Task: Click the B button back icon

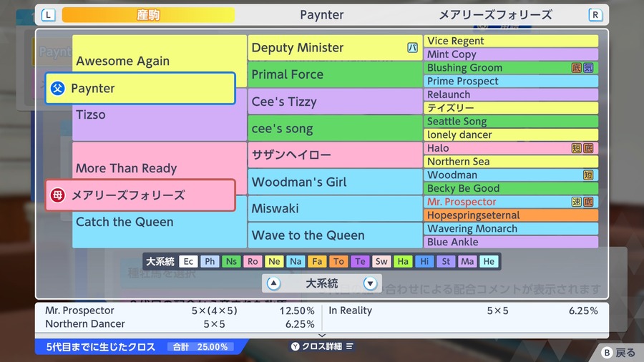Action: 607,353
